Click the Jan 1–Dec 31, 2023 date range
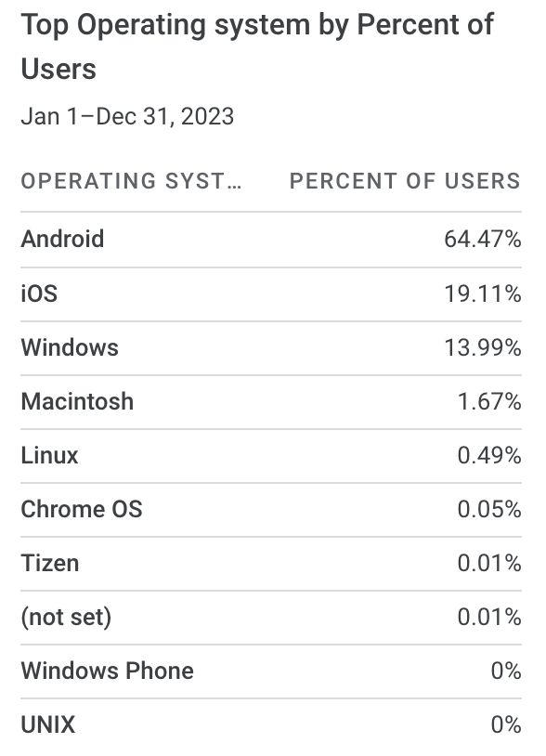 pyautogui.click(x=127, y=117)
